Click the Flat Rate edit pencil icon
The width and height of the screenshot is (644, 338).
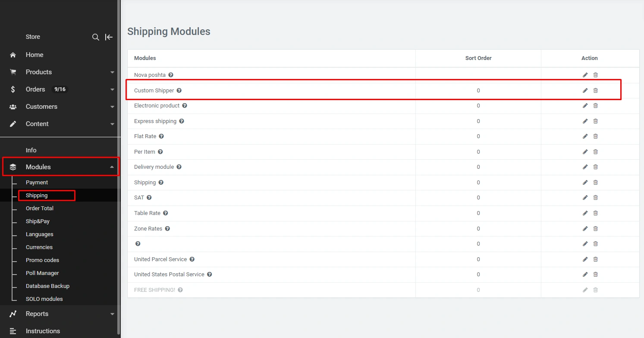click(585, 136)
